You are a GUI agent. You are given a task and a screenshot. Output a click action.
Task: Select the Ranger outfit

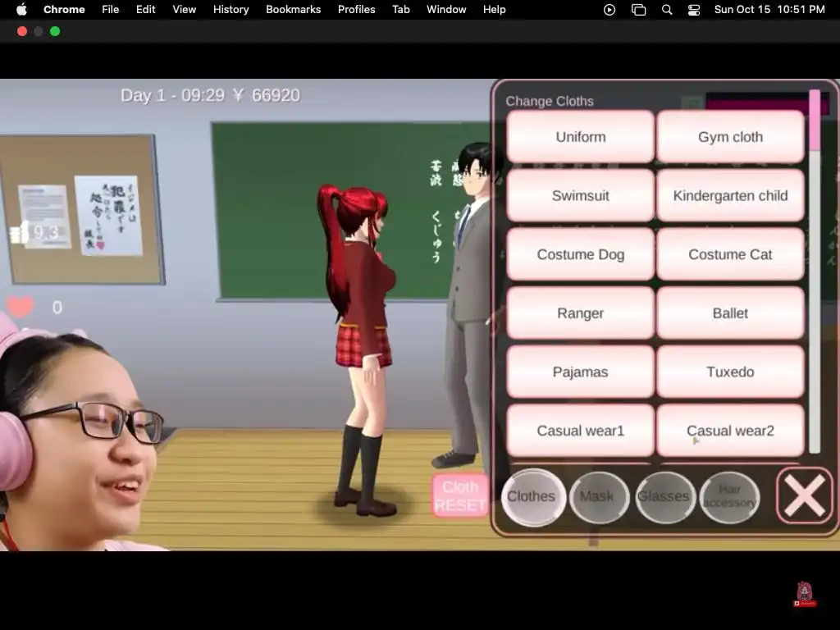580,313
